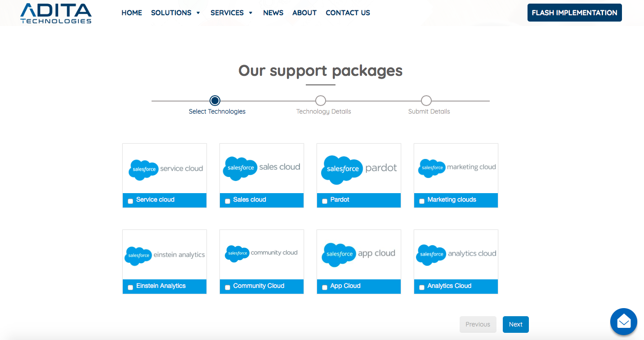This screenshot has width=644, height=340.
Task: Click the Service cloud label text
Action: coord(155,199)
